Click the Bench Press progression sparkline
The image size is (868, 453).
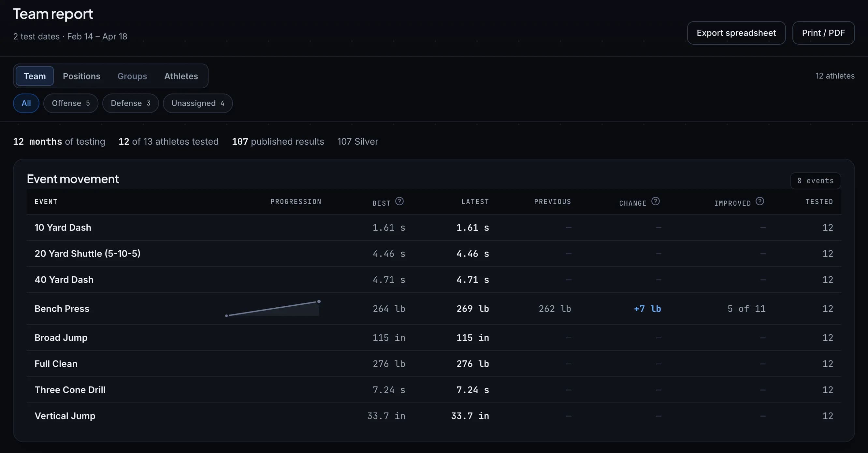(273, 308)
